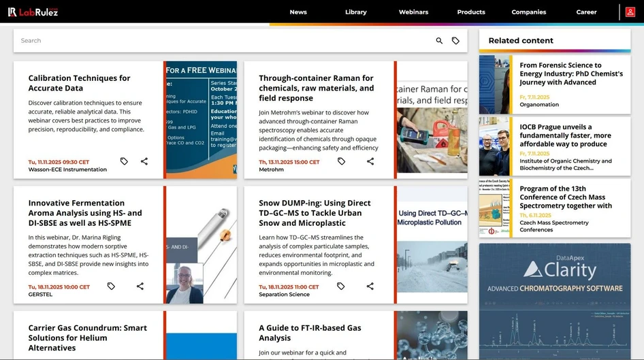Open Carrier Gas Conundrum webinar title
Image resolution: width=644 pixels, height=360 pixels.
point(87,338)
